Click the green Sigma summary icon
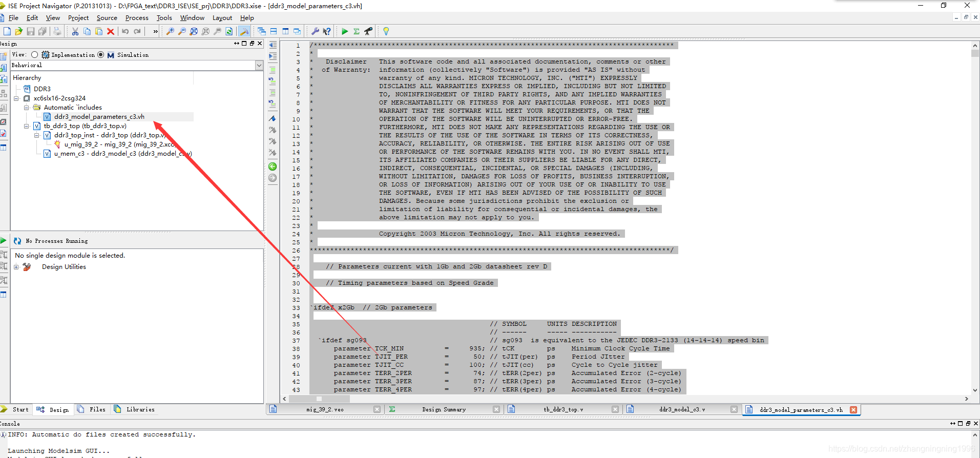This screenshot has height=458, width=980. [x=357, y=31]
